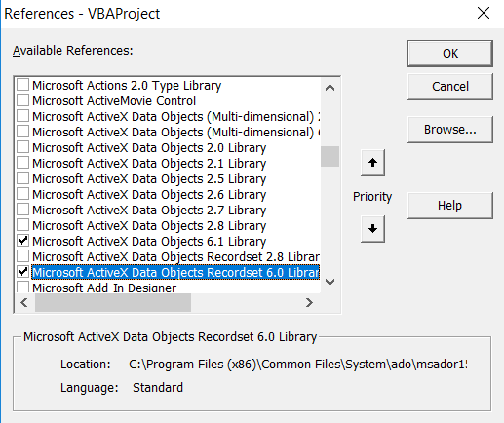Open the Help button
The height and width of the screenshot is (423, 504).
click(x=450, y=206)
